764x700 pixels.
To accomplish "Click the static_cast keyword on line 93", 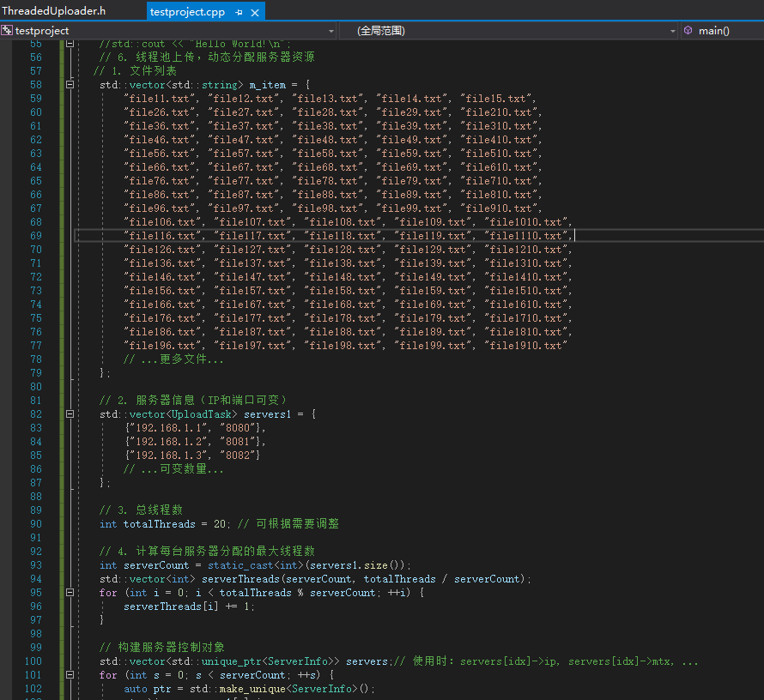I will tap(240, 565).
